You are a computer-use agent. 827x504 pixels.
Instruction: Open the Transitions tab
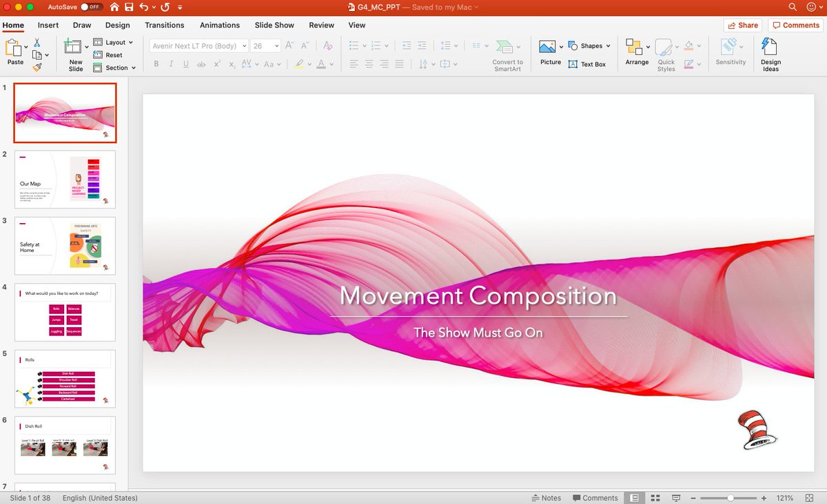tap(165, 25)
